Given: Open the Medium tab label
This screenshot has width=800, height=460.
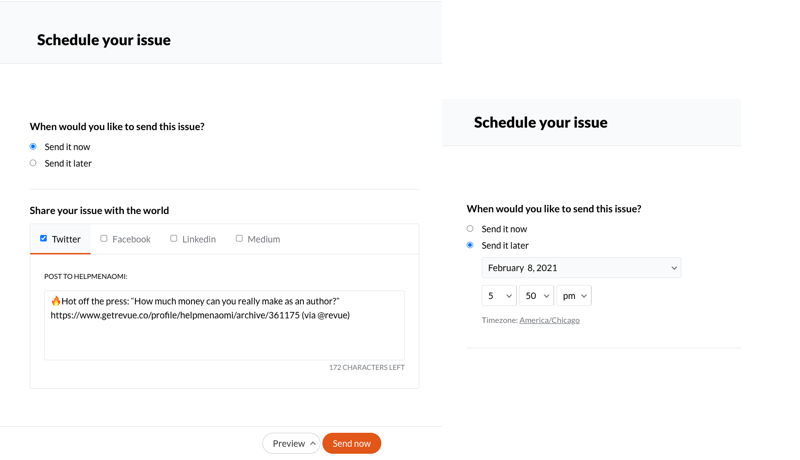Looking at the screenshot, I should [264, 239].
